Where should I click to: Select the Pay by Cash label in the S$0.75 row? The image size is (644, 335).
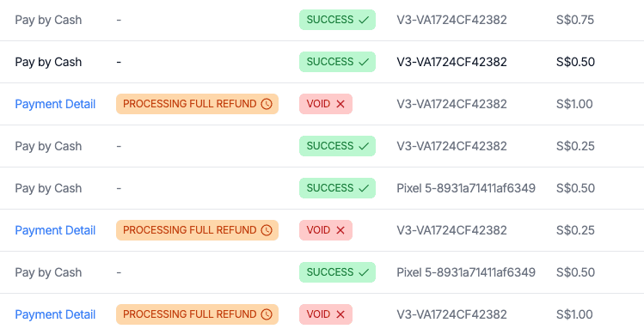48,20
